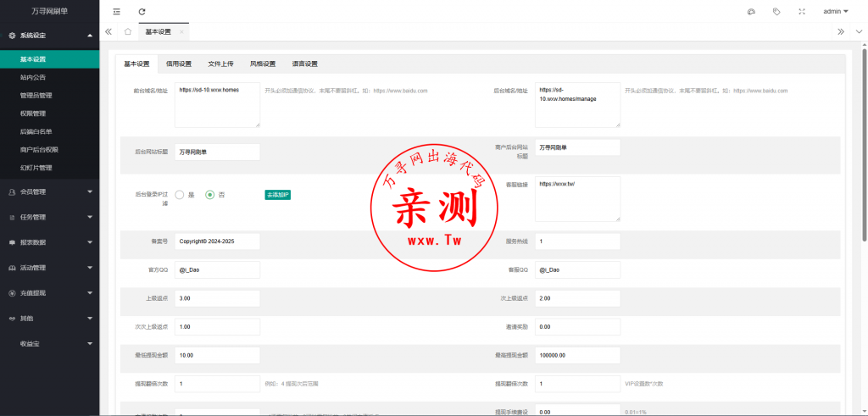Click the home icon in the tab bar
This screenshot has width=868, height=416.
128,31
